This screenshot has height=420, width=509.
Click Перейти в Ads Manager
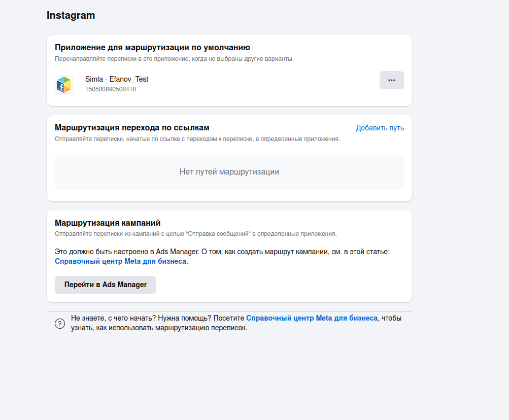[105, 285]
